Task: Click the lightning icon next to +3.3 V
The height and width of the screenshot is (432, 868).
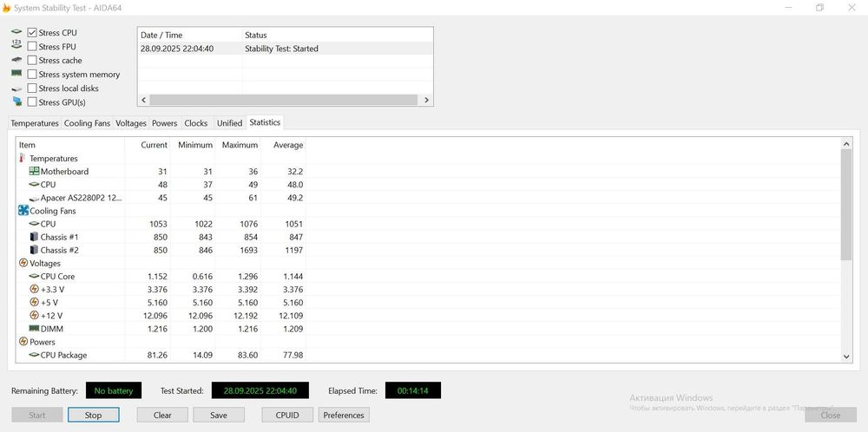Action: [35, 289]
